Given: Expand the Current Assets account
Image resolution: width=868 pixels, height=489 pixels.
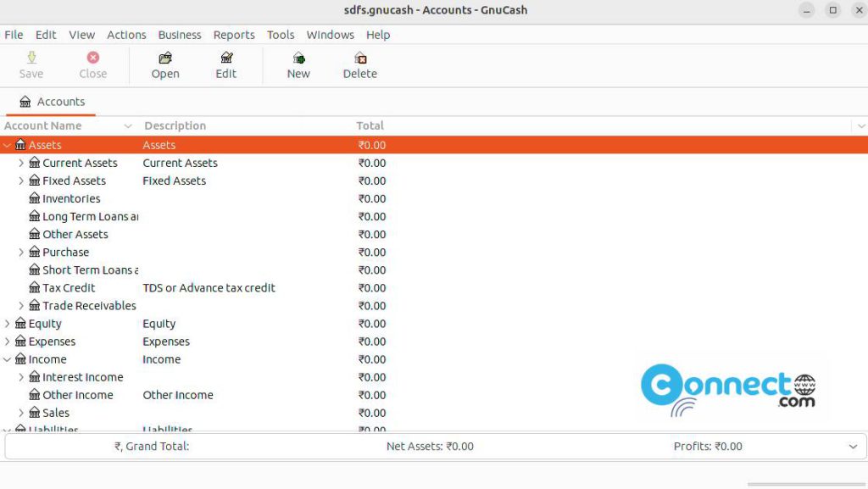Looking at the screenshot, I should [21, 163].
